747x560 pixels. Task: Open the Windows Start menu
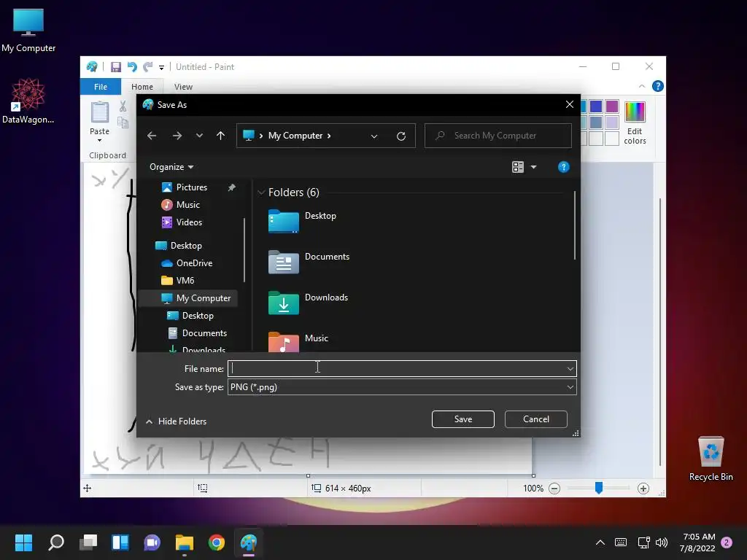[23, 542]
